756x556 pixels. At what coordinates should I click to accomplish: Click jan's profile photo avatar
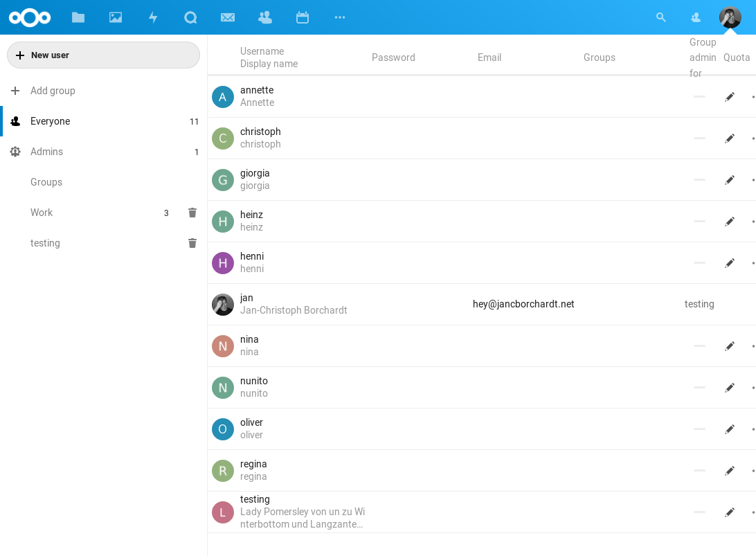tap(223, 305)
